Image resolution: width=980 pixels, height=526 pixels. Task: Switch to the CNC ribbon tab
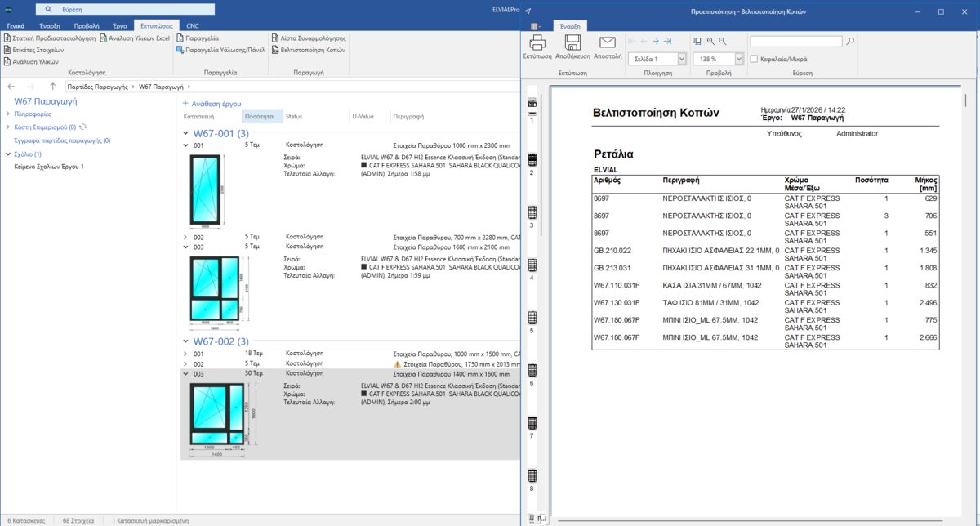[193, 26]
